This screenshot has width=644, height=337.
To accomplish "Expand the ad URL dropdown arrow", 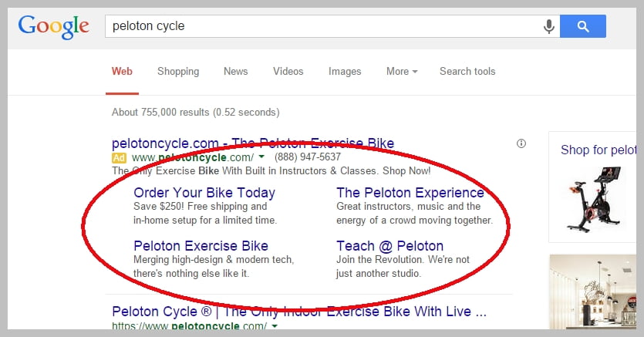I will [x=261, y=157].
